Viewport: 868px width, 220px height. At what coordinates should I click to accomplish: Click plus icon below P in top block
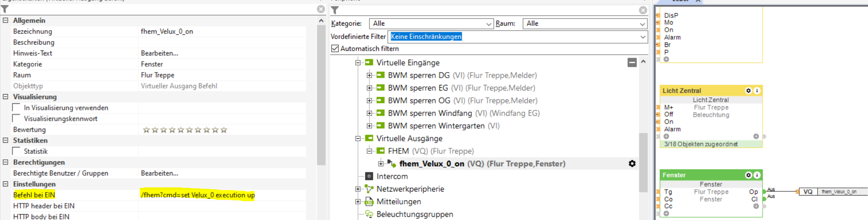pos(666,59)
